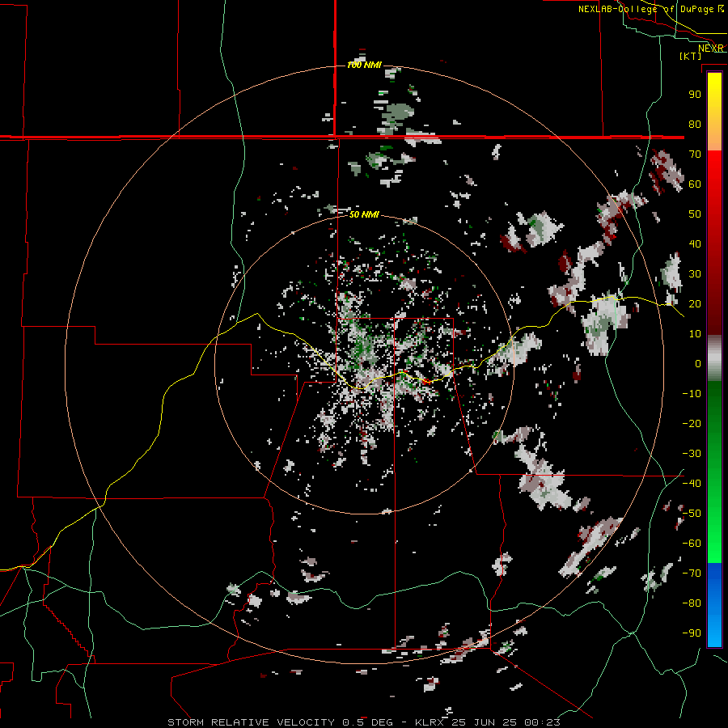The image size is (728, 728).
Task: Select the 80 value on the velocity scale
Action: (695, 124)
